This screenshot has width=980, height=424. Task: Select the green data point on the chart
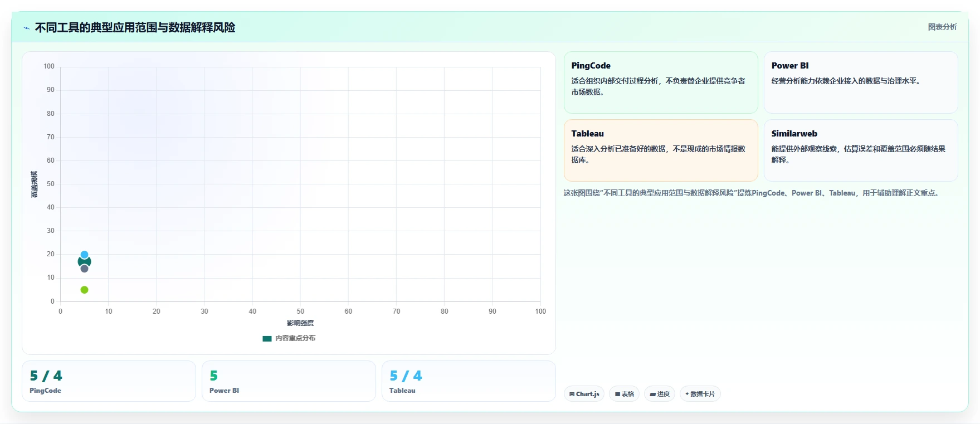click(84, 290)
